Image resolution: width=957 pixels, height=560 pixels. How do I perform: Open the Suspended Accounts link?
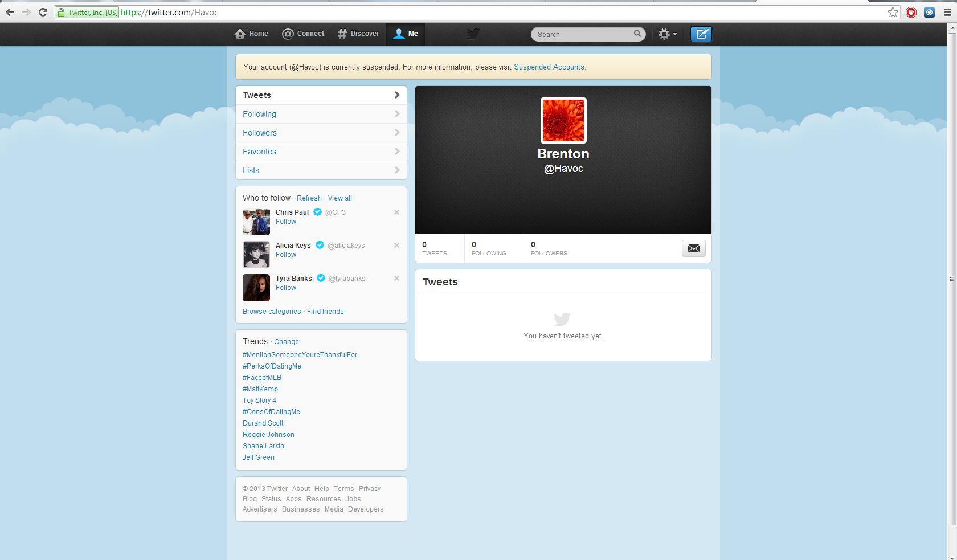(x=549, y=67)
